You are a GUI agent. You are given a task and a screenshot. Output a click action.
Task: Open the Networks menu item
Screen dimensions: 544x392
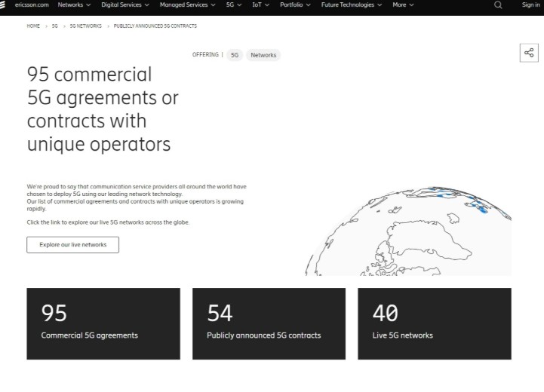point(70,5)
